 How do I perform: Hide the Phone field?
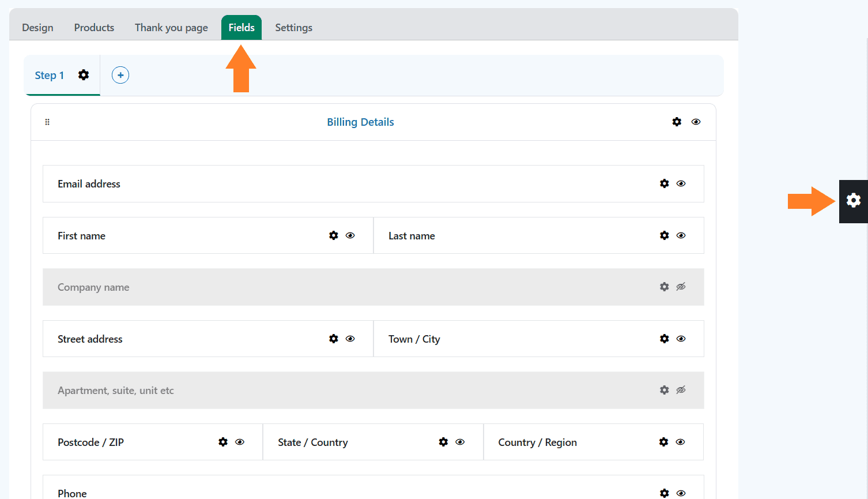[x=681, y=493]
